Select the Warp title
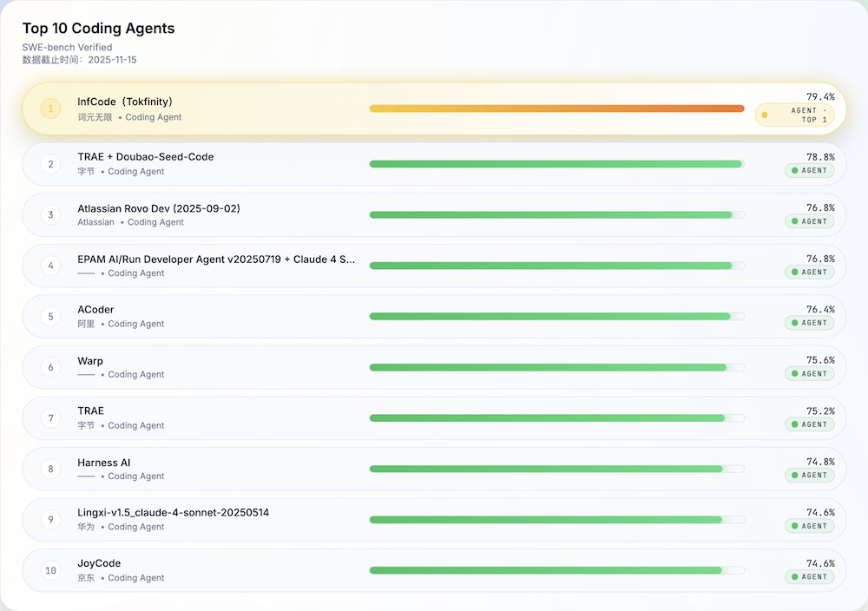 click(x=90, y=361)
